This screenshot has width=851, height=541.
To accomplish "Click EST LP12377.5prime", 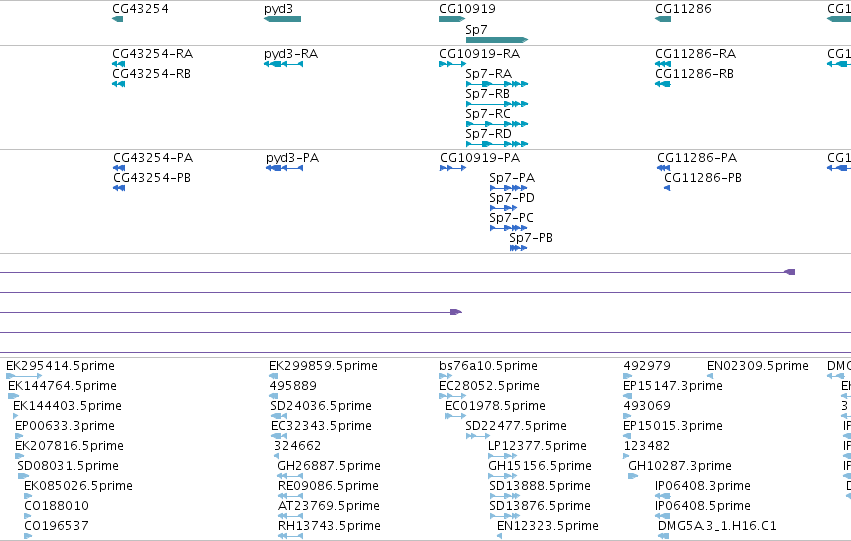I will (x=503, y=456).
